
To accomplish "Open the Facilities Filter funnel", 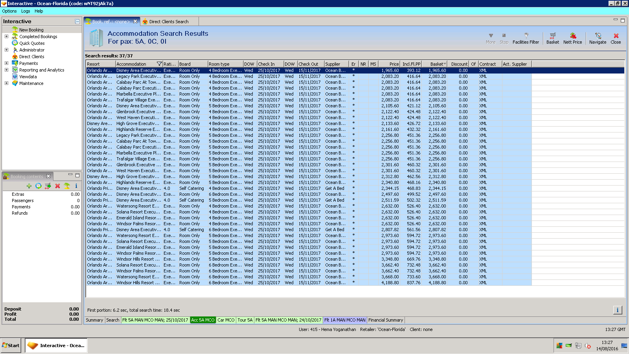I will (x=526, y=38).
